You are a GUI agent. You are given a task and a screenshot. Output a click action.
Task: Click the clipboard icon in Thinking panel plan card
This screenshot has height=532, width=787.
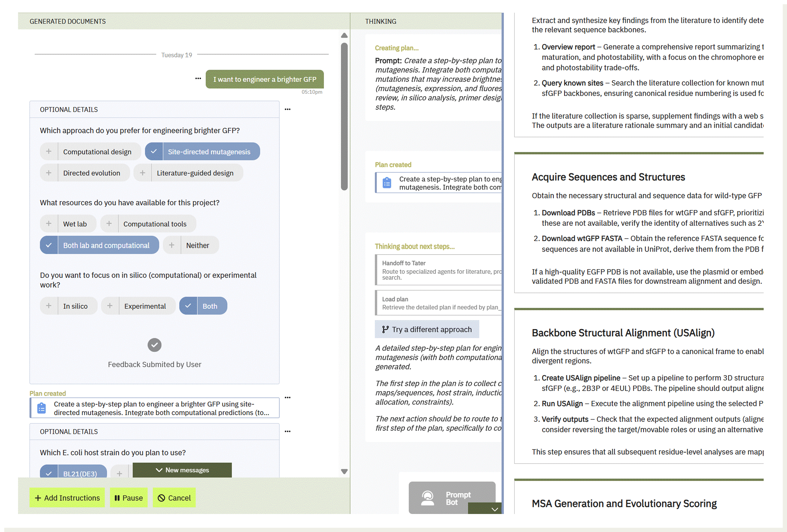click(x=387, y=183)
